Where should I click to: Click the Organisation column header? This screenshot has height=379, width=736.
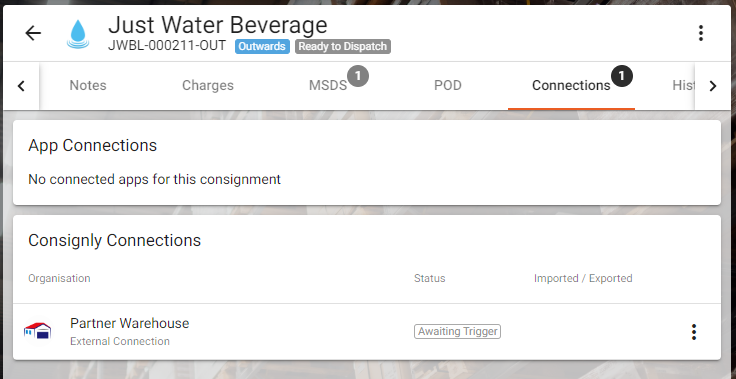[59, 278]
